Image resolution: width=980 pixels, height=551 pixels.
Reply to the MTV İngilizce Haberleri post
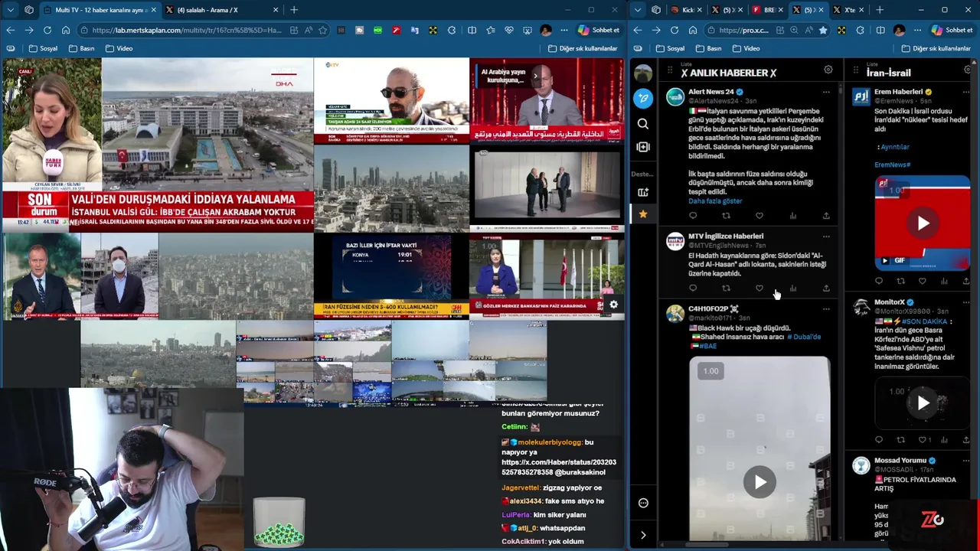coord(693,289)
